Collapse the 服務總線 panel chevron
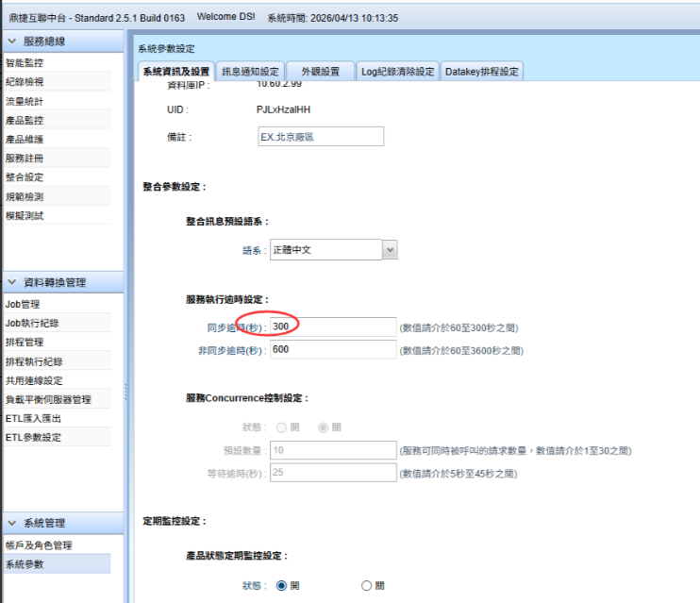Image resolution: width=700 pixels, height=603 pixels. 11,42
